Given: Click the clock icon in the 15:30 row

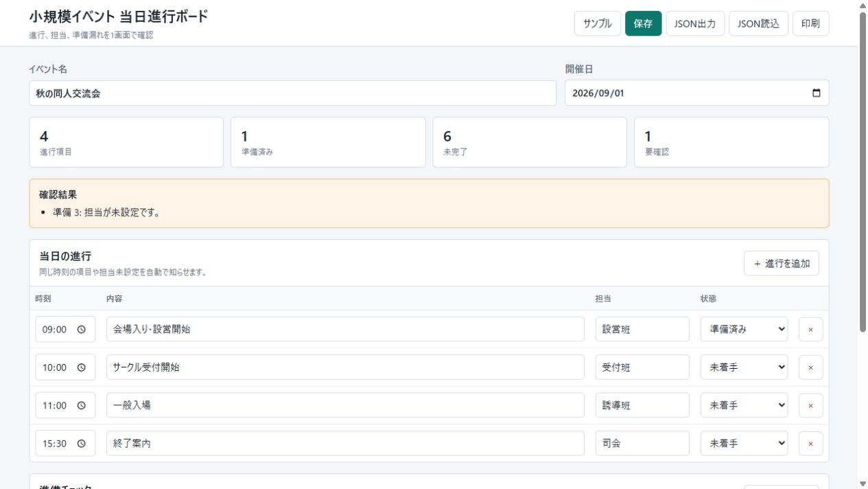Looking at the screenshot, I should [x=82, y=444].
